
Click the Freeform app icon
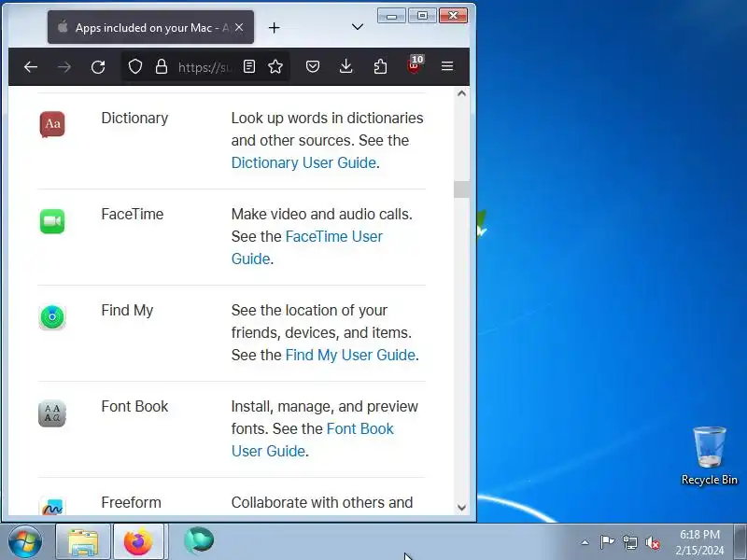pos(52,506)
